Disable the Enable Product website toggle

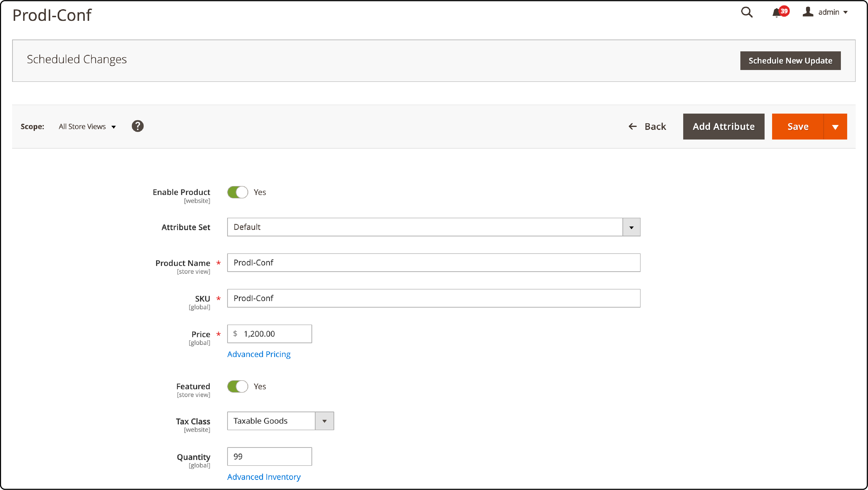pyautogui.click(x=237, y=192)
